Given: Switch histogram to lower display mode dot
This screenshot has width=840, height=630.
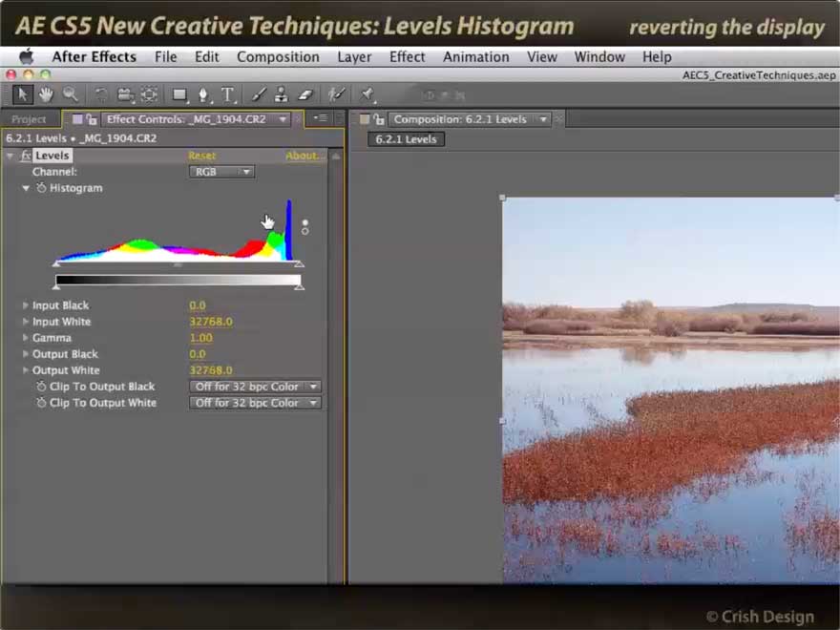Looking at the screenshot, I should point(304,231).
